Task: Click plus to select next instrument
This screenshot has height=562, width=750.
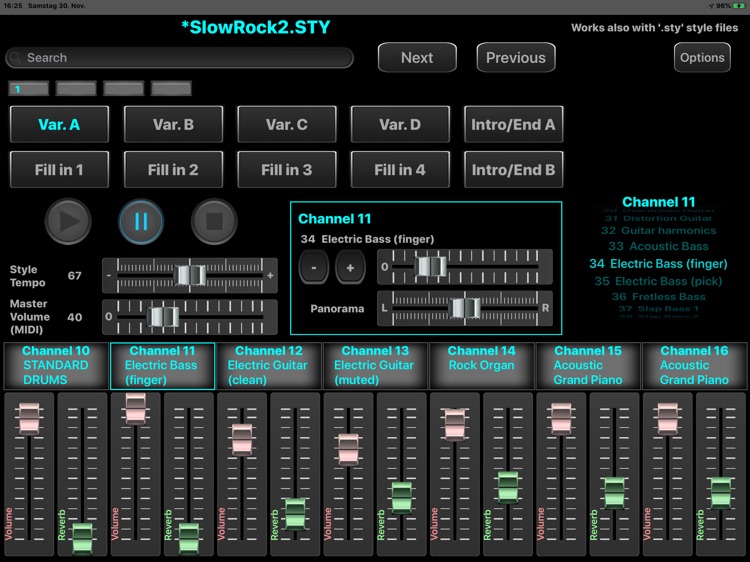Action: pyautogui.click(x=350, y=267)
